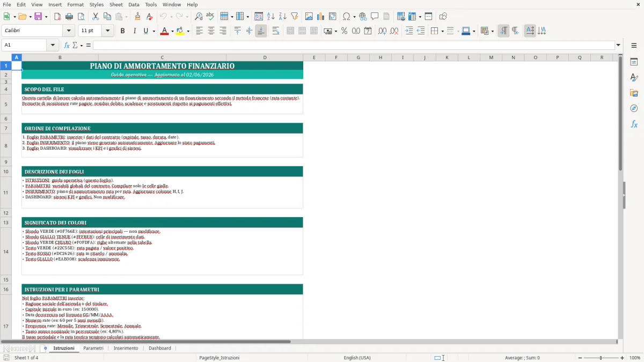Click Increase Indent icon
The width and height of the screenshot is (644, 362).
coord(409,31)
